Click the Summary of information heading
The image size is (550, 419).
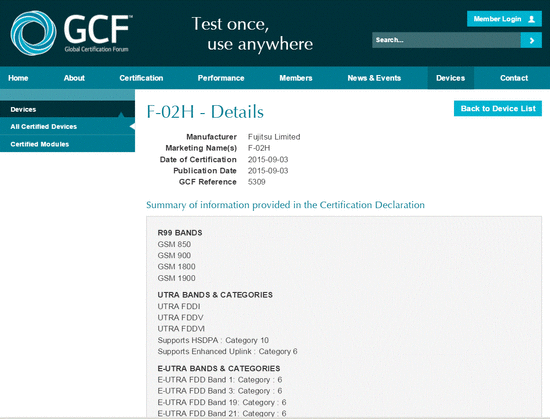[285, 205]
